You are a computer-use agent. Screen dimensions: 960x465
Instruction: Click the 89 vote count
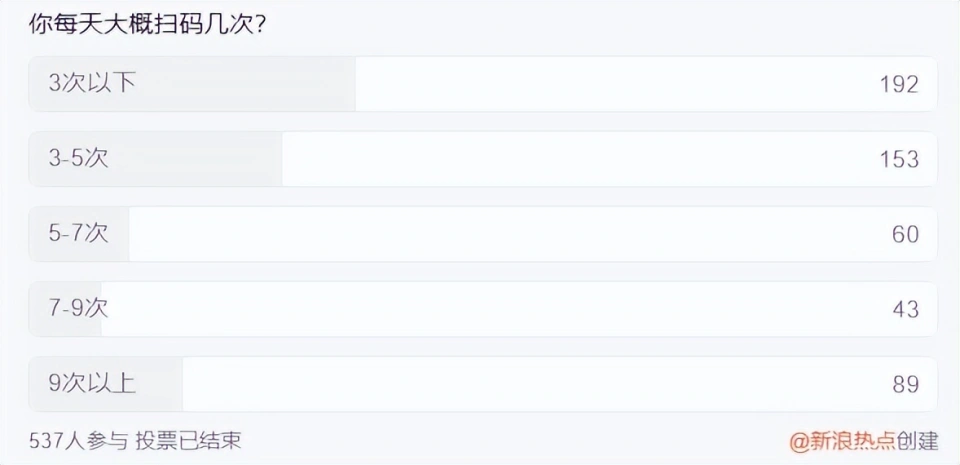(905, 385)
